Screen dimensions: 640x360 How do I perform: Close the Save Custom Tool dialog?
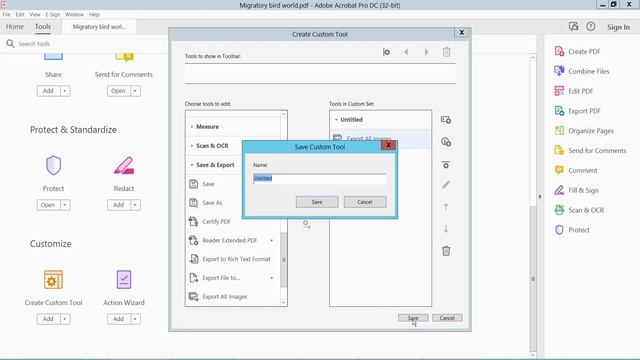click(x=388, y=145)
